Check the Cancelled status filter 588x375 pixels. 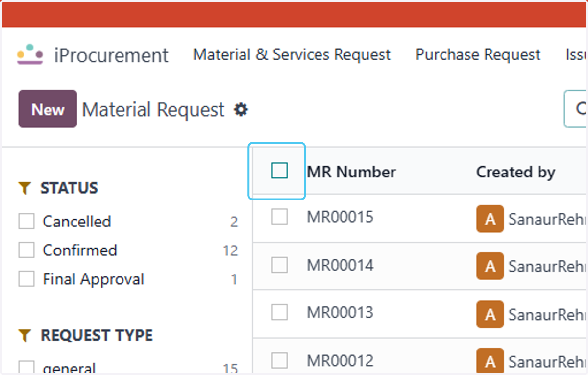point(26,222)
